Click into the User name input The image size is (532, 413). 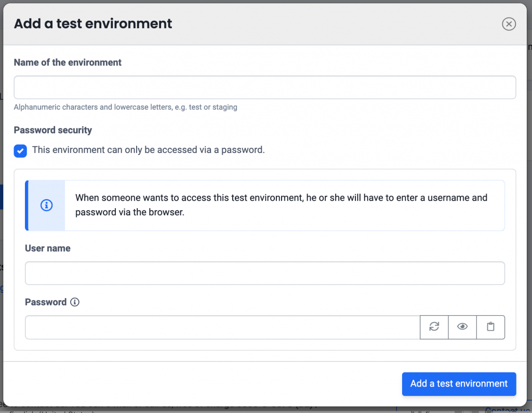click(264, 273)
